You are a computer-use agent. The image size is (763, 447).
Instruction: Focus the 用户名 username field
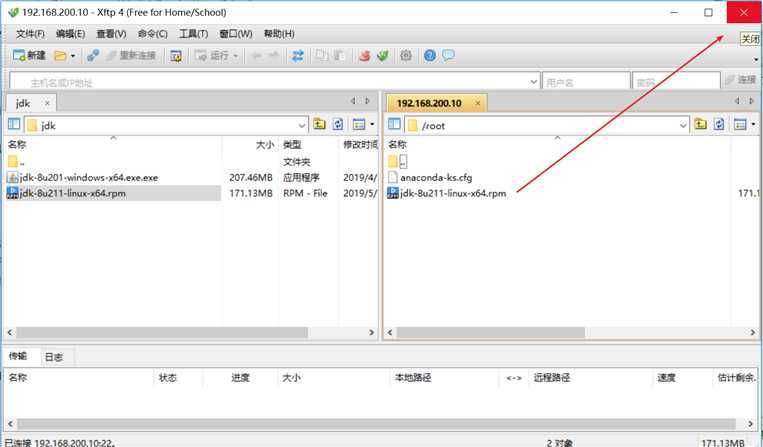click(x=586, y=82)
